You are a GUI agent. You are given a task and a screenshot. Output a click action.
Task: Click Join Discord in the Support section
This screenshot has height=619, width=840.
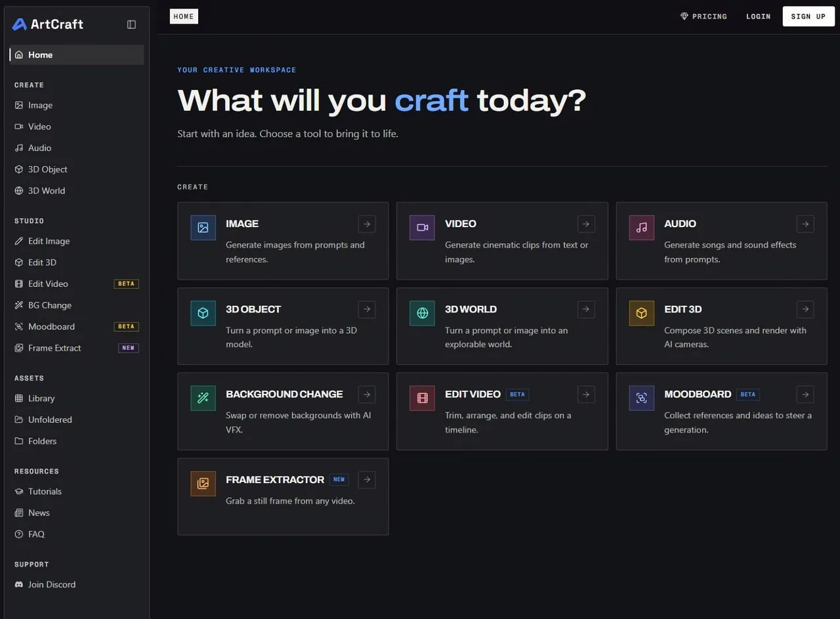click(x=77, y=584)
